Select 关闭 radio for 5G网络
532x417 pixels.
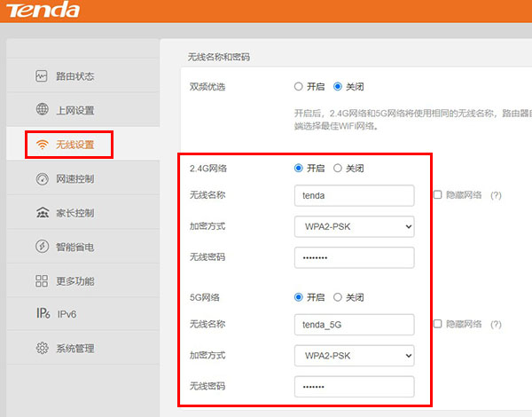[337, 297]
